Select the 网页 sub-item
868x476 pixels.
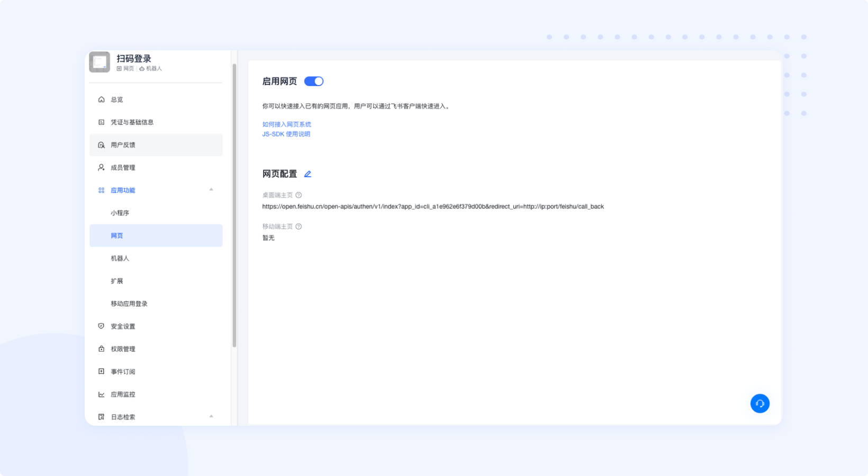click(156, 236)
